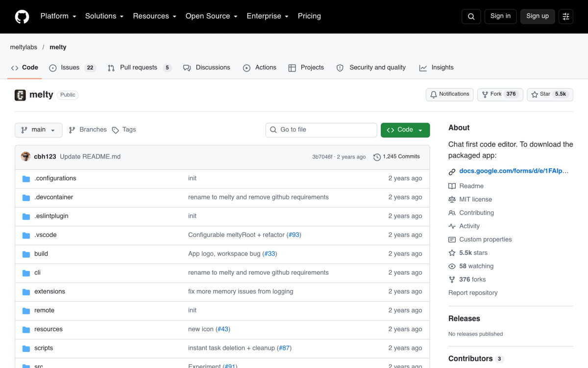Open the .vscode folder icon
Viewport: 588px width, 368px height.
[26, 235]
